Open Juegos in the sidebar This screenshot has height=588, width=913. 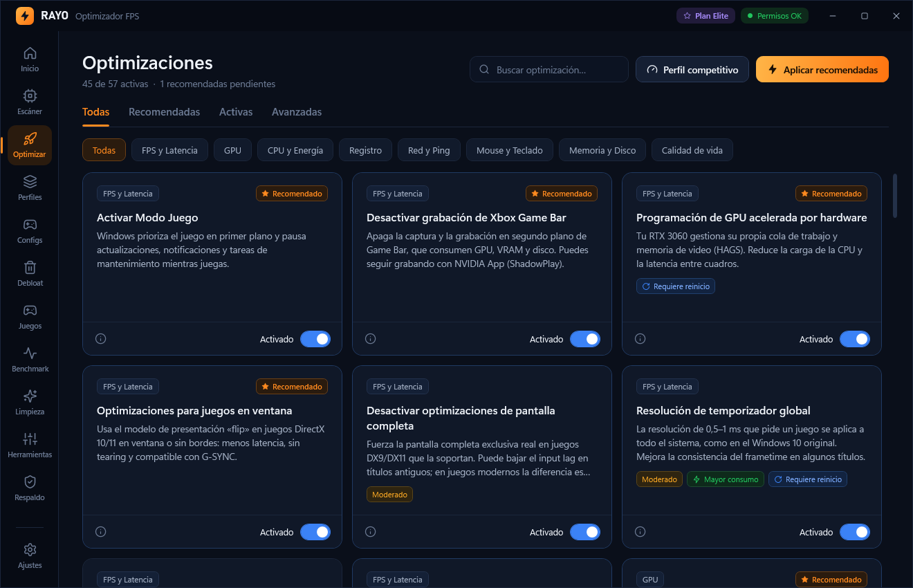coord(30,317)
